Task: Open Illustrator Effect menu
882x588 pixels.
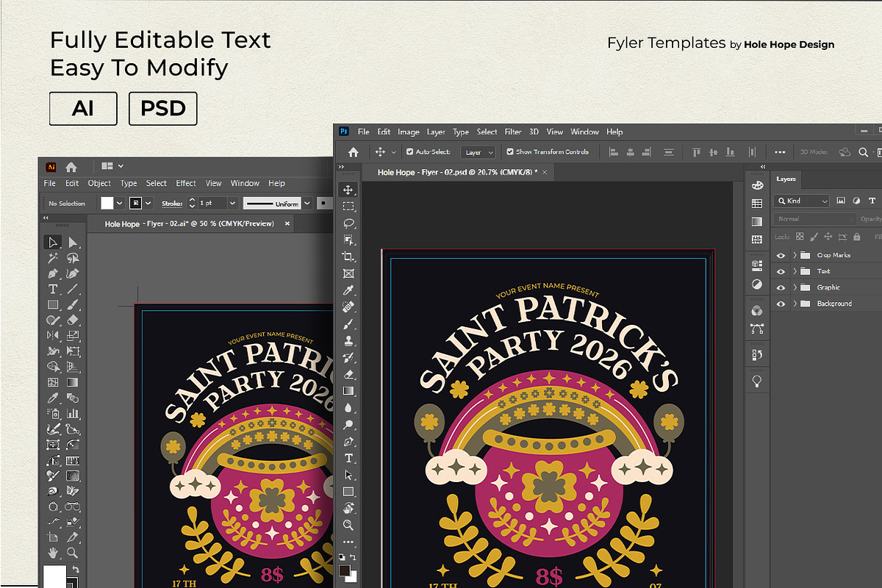Action: [186, 183]
